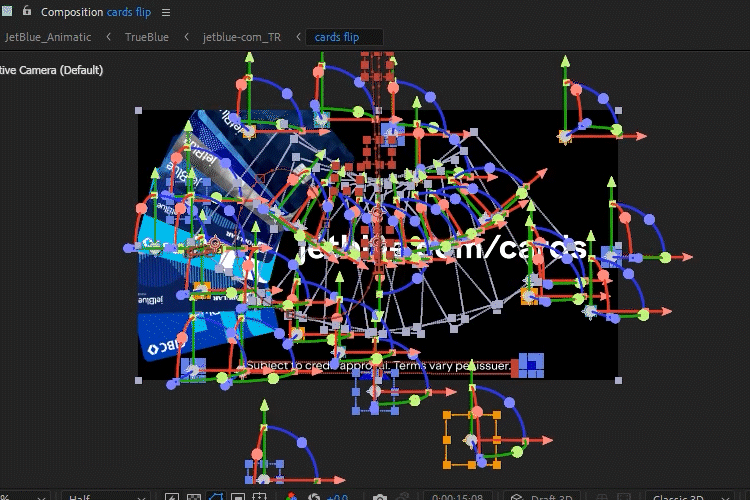Click the arrow between TrueBlue and jetblue-com_TR

tap(187, 37)
